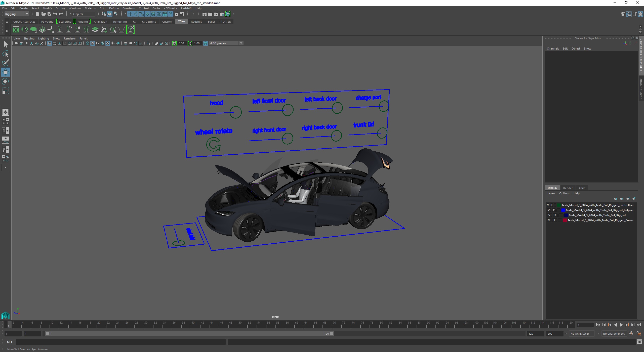Toggle visibility V of the controllers layer

pos(548,205)
